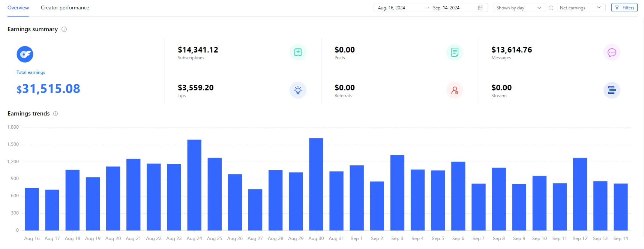Click info icon beside Earnings trends

coord(56,114)
